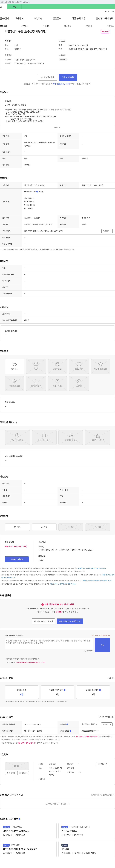Viewport: 115px width, 868px height.
Task: Select the 기업 tab at top
Action: (14, 7)
